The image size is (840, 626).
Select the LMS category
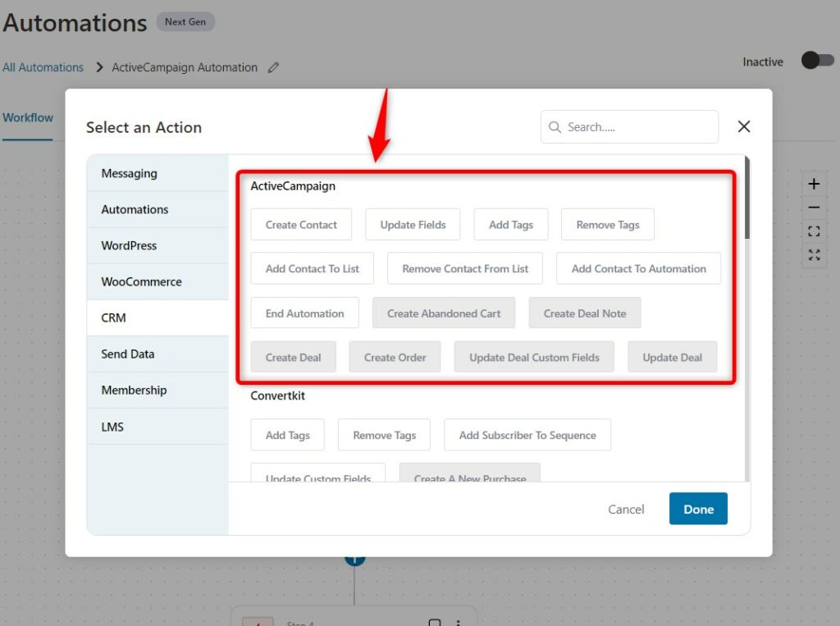coord(157,427)
